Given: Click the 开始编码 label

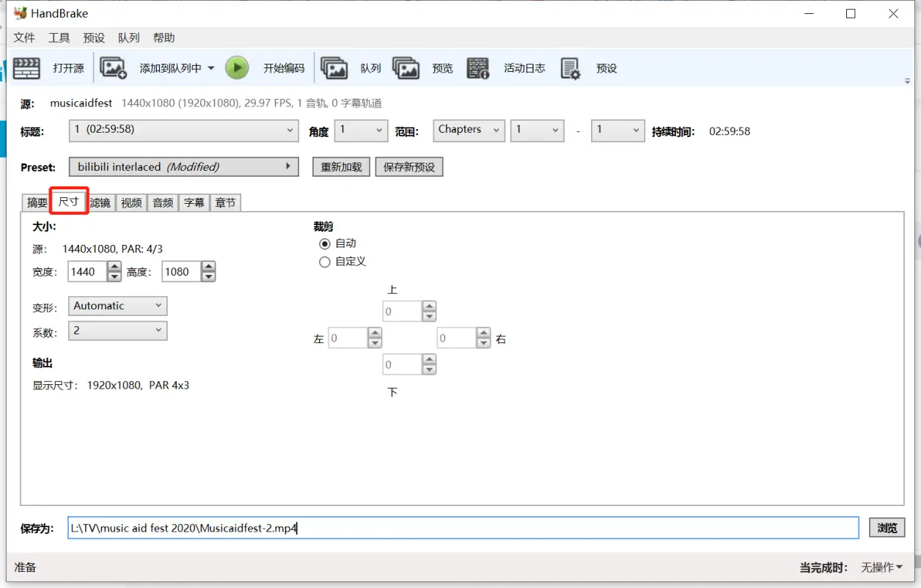Looking at the screenshot, I should (x=284, y=68).
